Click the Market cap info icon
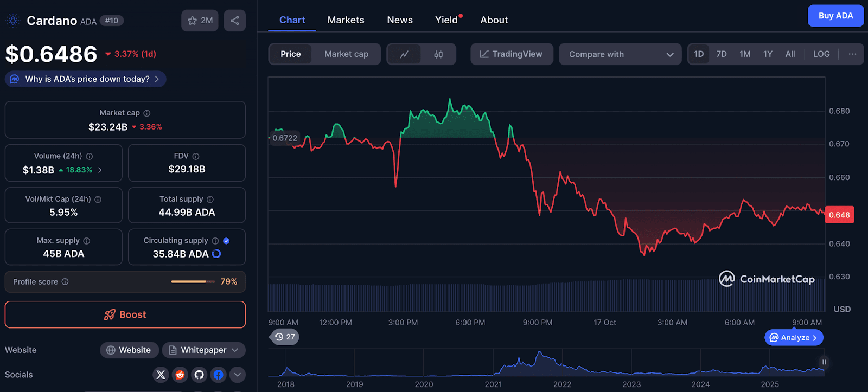Screen dimensions: 868x392 coord(147,113)
